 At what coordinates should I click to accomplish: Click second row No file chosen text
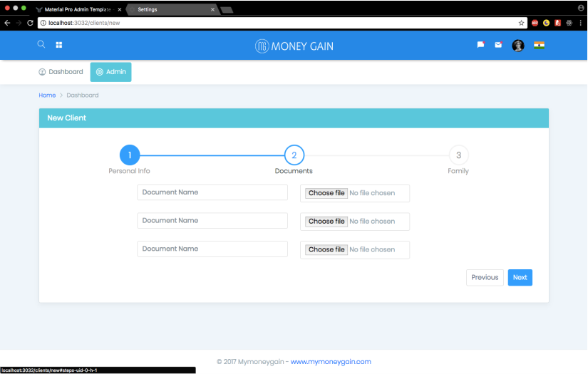tap(372, 222)
